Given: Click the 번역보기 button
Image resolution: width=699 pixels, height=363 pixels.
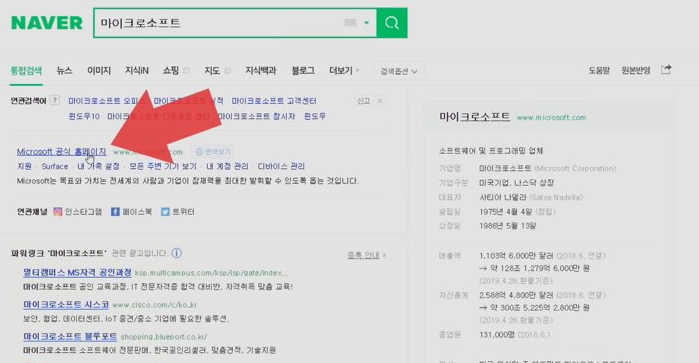Looking at the screenshot, I should click(214, 152).
